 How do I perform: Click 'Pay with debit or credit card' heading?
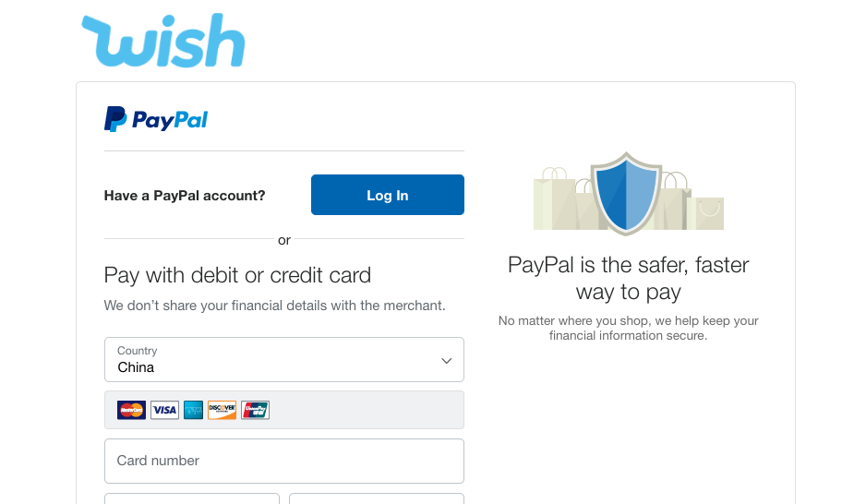coord(237,275)
